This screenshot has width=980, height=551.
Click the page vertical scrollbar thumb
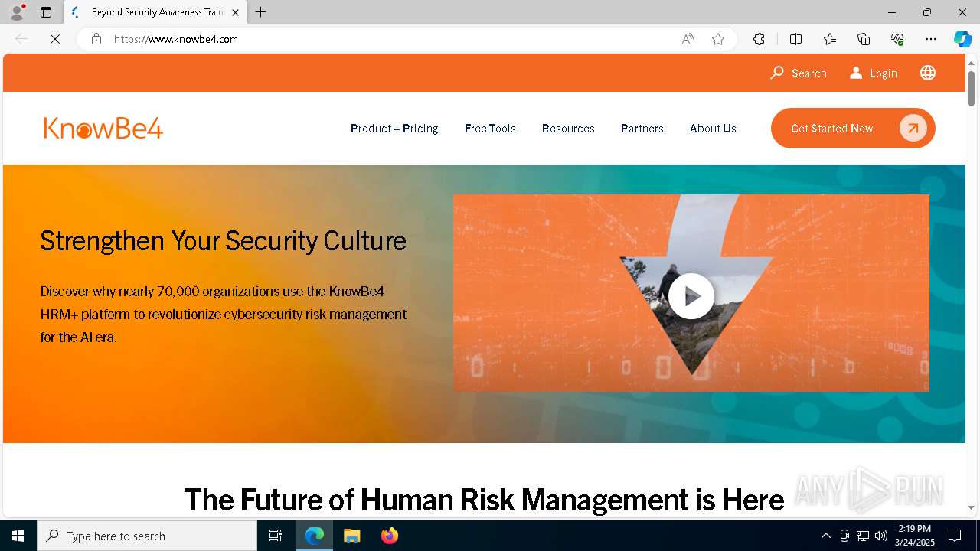(x=971, y=89)
